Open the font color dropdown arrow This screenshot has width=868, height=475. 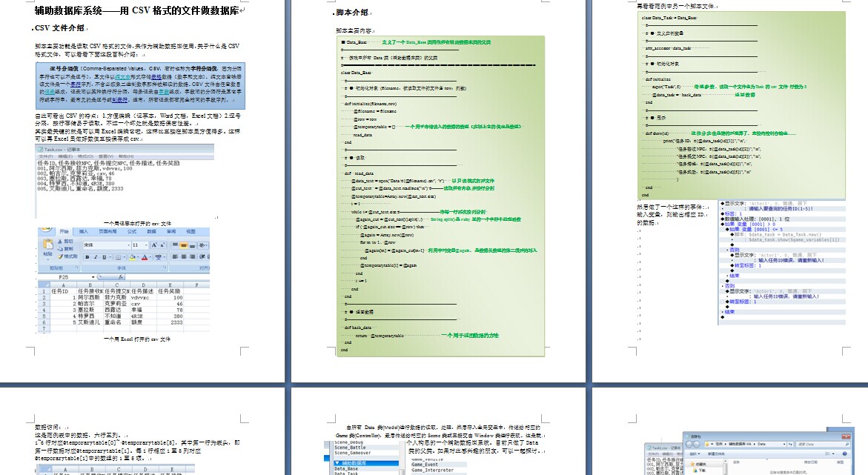[x=150, y=257]
